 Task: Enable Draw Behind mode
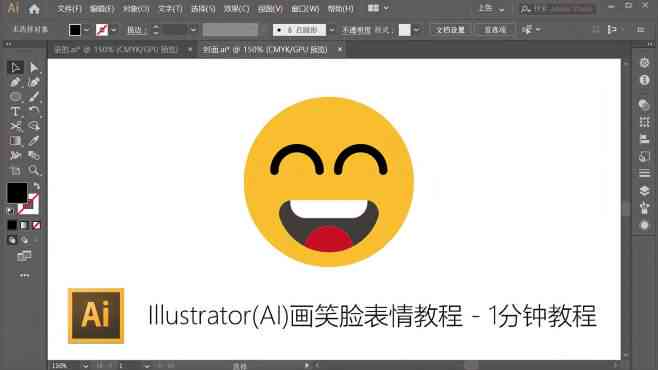coord(25,240)
